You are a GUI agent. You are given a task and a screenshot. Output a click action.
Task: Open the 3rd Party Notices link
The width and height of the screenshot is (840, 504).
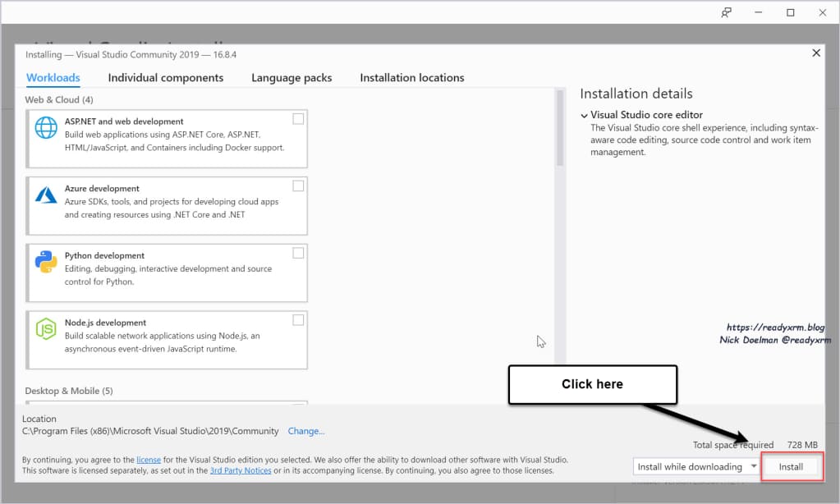pos(240,470)
